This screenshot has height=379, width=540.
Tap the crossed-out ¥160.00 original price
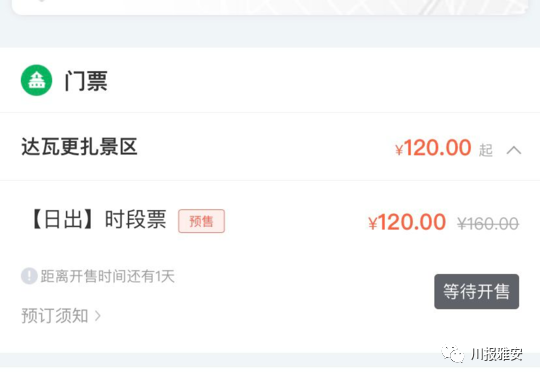pyautogui.click(x=488, y=224)
